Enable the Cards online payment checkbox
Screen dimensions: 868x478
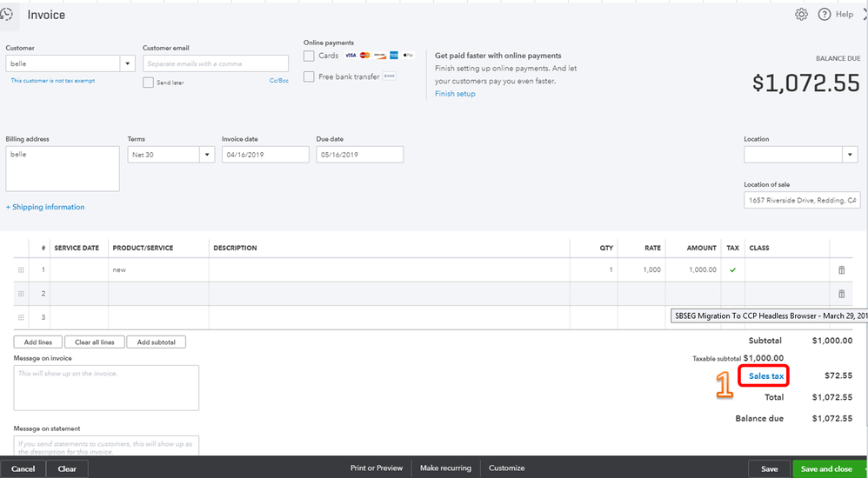pos(309,56)
